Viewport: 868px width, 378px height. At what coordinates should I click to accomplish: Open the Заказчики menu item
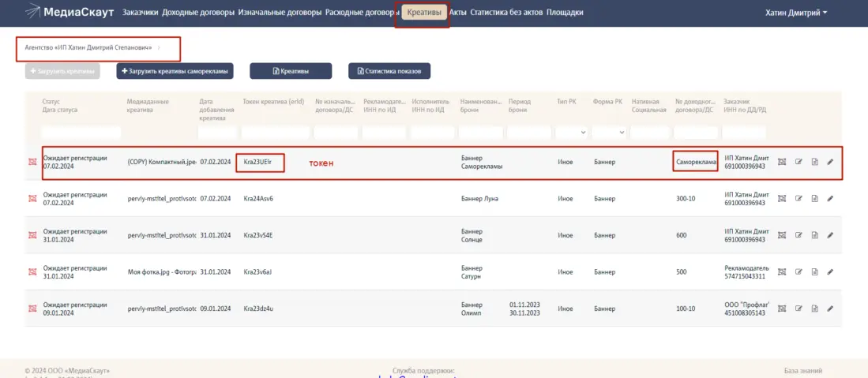pos(141,13)
